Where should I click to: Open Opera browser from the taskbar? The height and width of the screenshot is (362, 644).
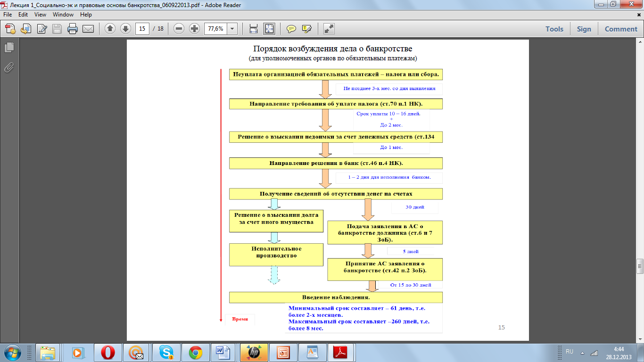[107, 352]
